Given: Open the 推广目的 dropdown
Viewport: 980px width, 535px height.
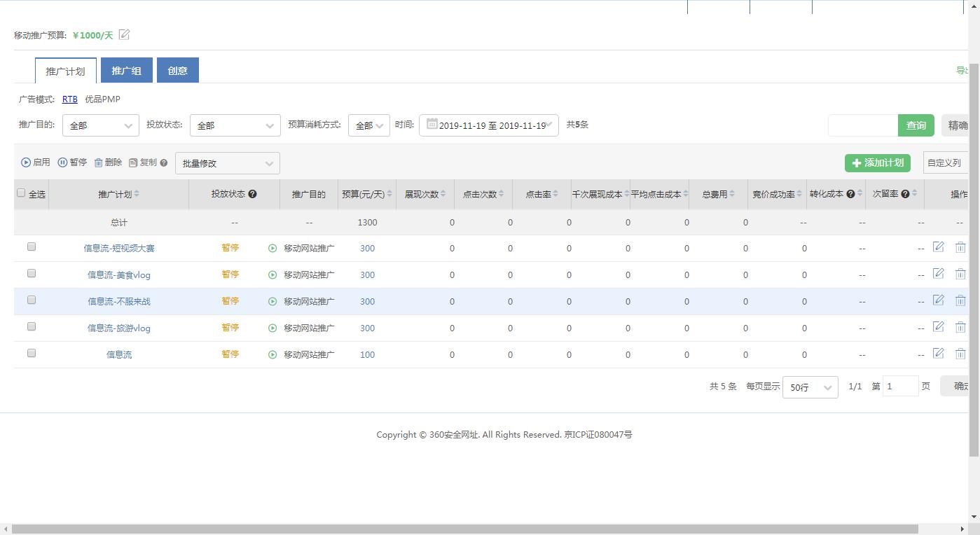Looking at the screenshot, I should [100, 125].
